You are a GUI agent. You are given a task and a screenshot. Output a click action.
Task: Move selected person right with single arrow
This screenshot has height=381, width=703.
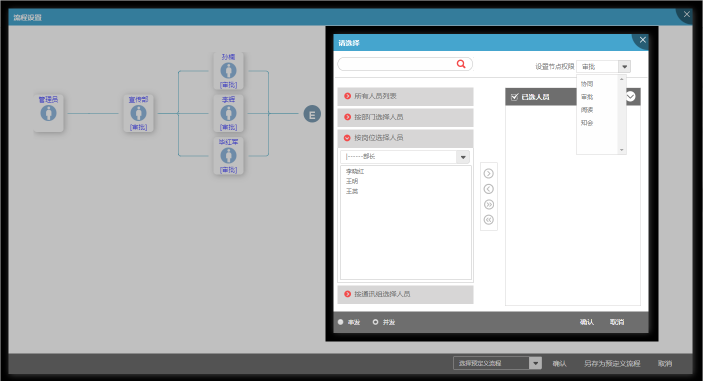[x=489, y=173]
